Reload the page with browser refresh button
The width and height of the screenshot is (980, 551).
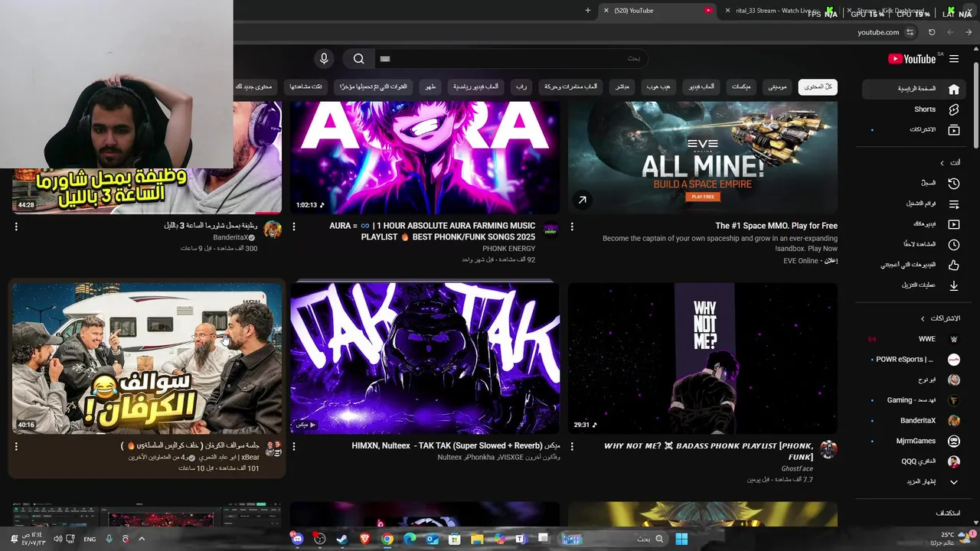pyautogui.click(x=932, y=32)
